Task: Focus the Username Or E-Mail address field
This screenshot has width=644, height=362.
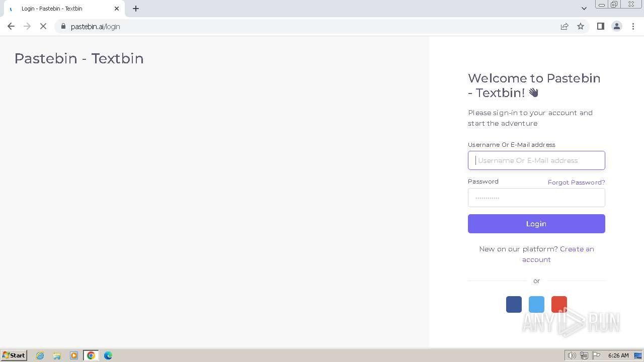Action: [x=536, y=160]
